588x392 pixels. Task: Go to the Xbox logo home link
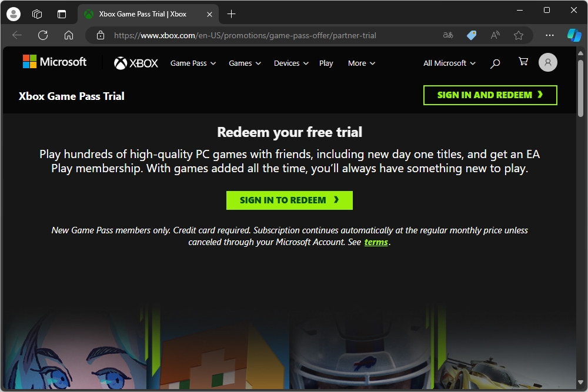point(136,63)
